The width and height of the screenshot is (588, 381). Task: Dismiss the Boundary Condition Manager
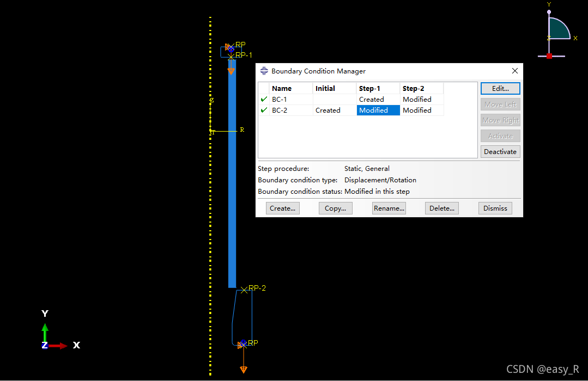tap(495, 208)
